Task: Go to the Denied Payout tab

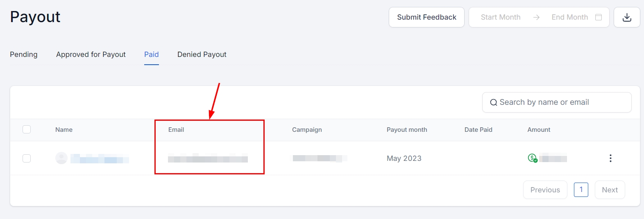Action: click(x=202, y=54)
